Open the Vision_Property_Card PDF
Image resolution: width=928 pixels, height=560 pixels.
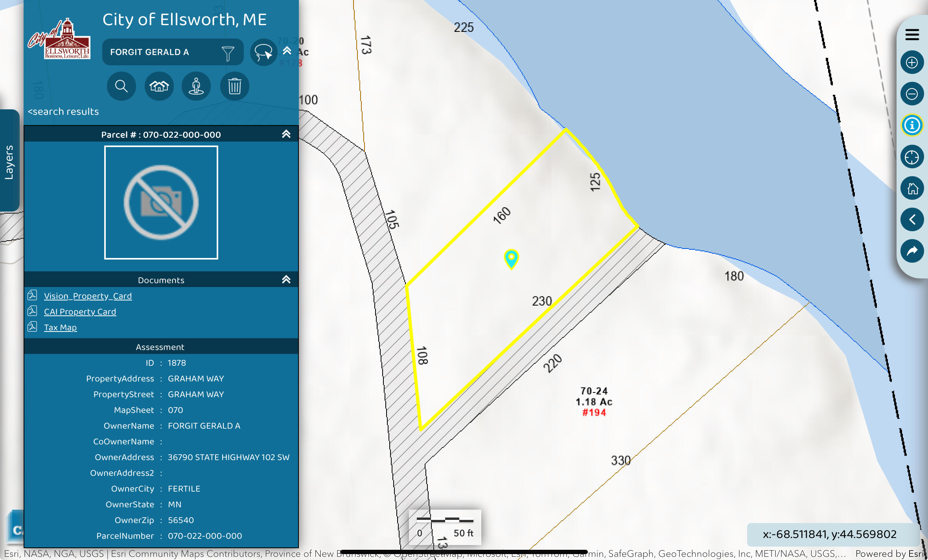(88, 296)
